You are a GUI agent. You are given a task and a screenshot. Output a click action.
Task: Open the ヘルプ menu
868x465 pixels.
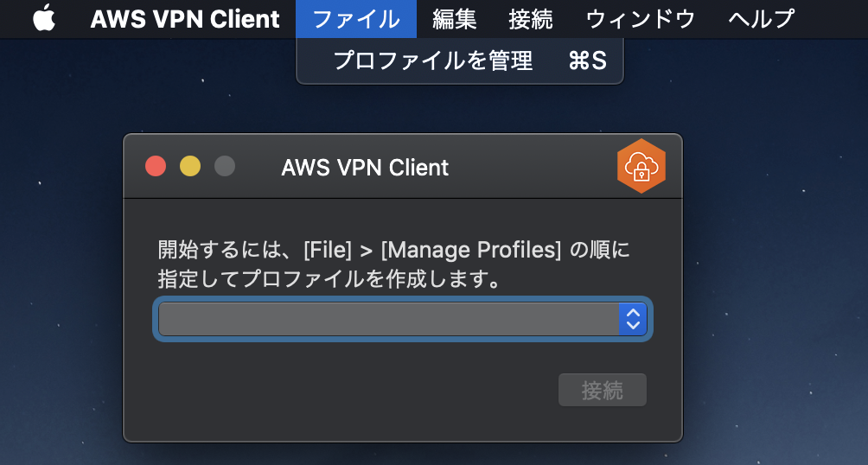[x=761, y=19]
